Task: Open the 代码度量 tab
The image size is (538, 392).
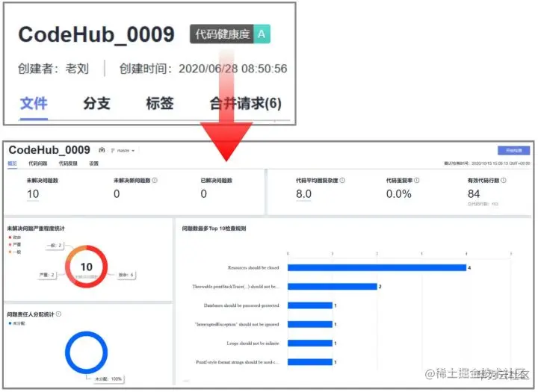Action: pos(68,164)
